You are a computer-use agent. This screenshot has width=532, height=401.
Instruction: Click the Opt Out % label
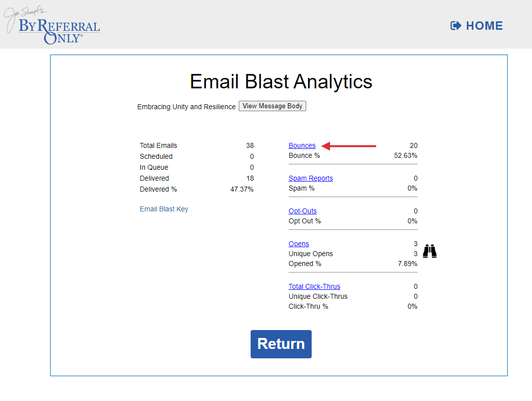coord(305,221)
